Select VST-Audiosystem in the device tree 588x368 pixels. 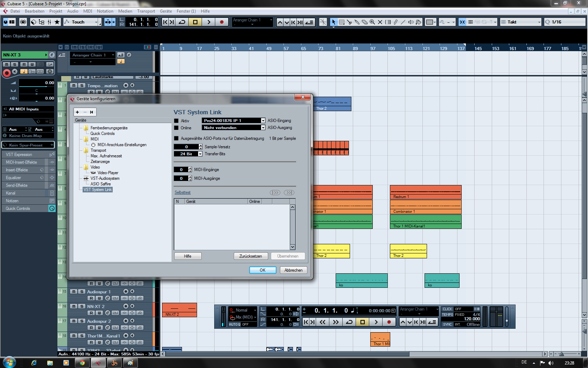(105, 178)
